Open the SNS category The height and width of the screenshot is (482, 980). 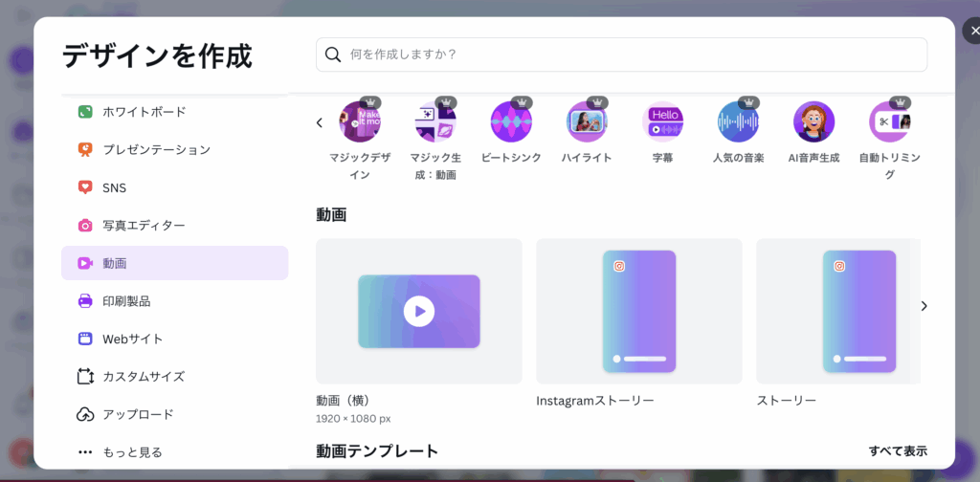coord(114,187)
